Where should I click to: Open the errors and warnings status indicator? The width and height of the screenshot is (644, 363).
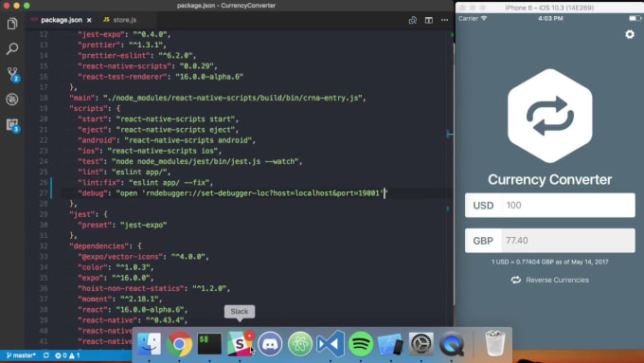[67, 355]
